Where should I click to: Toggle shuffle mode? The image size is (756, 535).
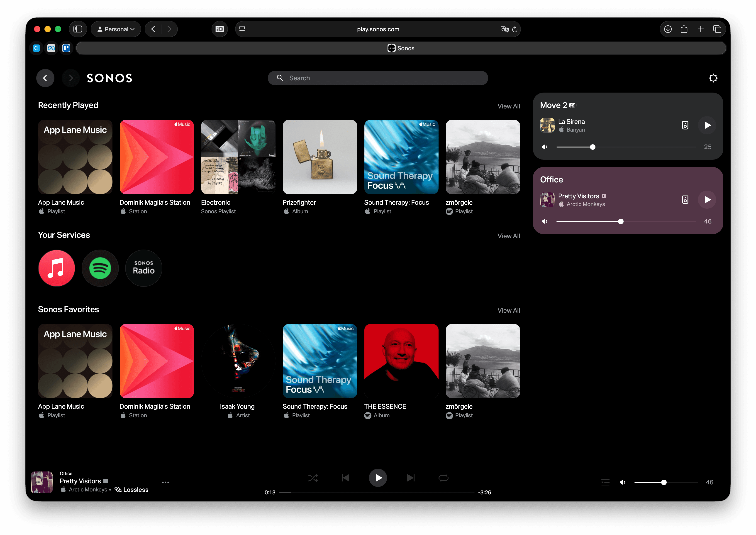312,478
